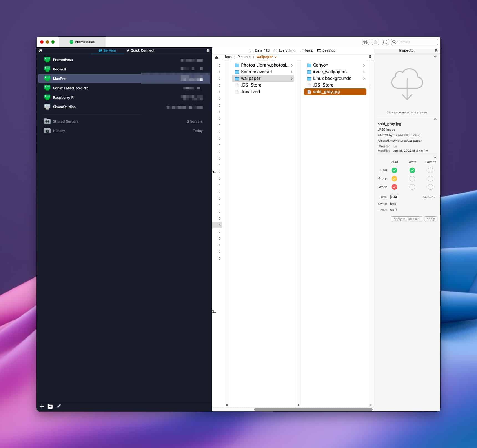Screen dimensions: 477x448
Task: Collapse the permissions section in Inspector
Action: click(435, 158)
